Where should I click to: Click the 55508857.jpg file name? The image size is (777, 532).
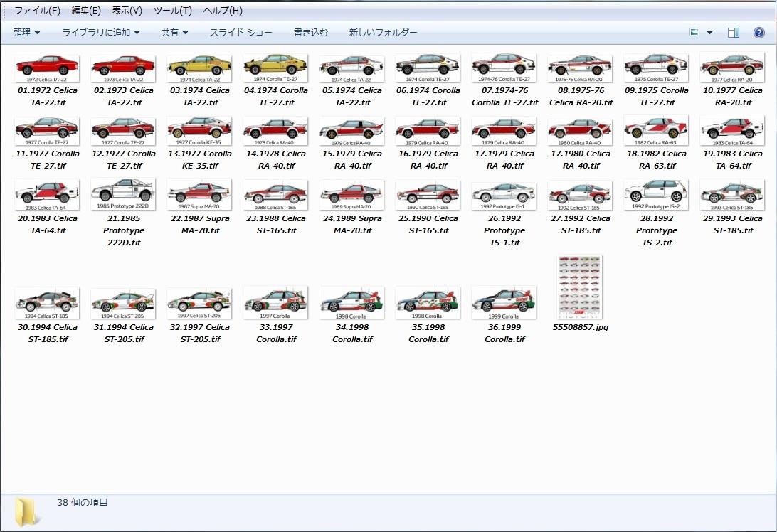pos(581,327)
